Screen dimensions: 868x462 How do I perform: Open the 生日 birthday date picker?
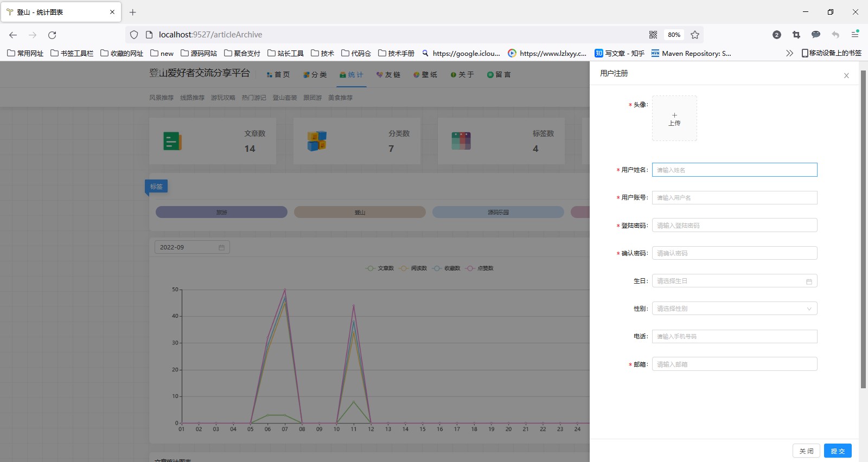tap(735, 281)
